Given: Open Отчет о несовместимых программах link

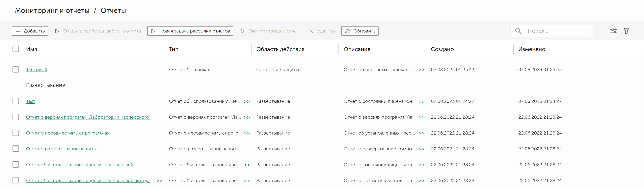Looking at the screenshot, I should [x=67, y=133].
